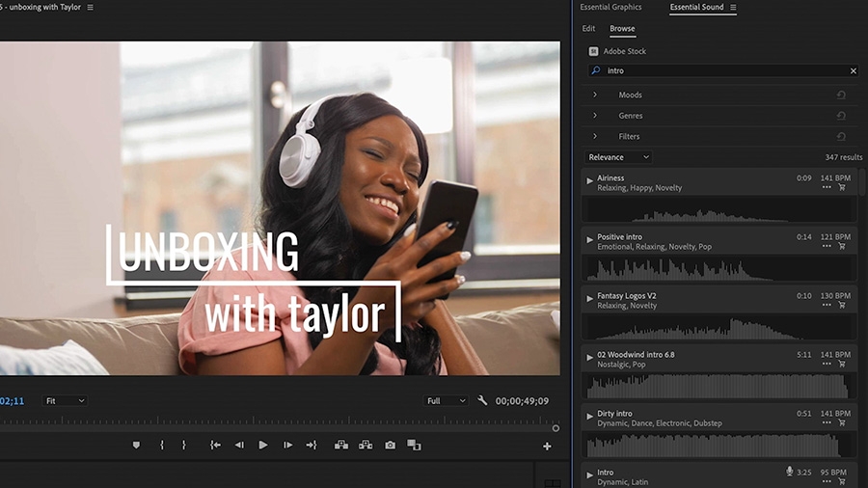
Task: Click the cart icon for Airiness track
Action: pyautogui.click(x=842, y=187)
